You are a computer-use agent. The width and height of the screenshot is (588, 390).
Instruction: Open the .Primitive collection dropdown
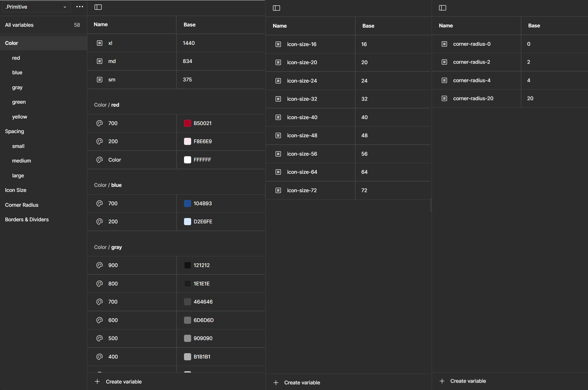(36, 7)
